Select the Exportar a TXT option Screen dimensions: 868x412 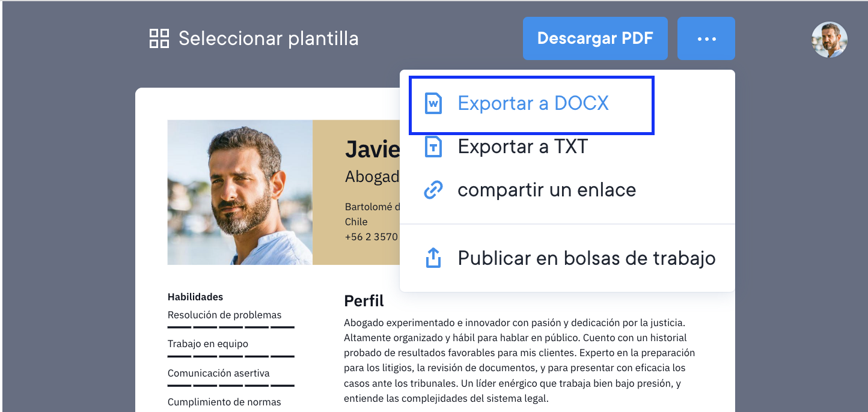pyautogui.click(x=522, y=147)
